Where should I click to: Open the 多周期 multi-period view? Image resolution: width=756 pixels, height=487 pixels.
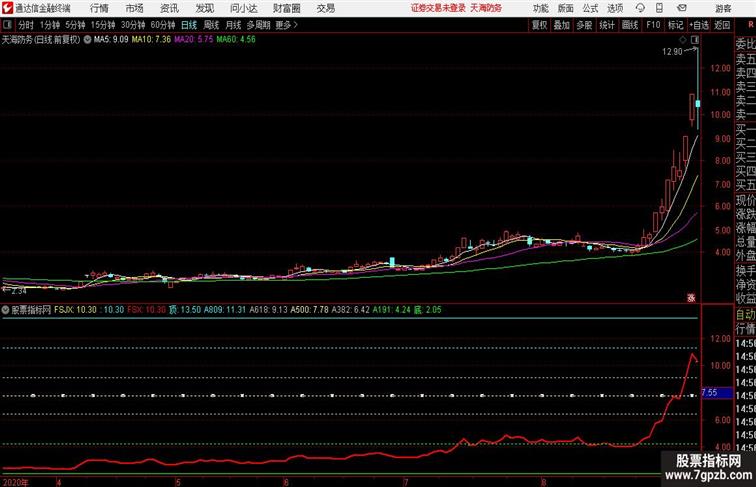tap(258, 25)
